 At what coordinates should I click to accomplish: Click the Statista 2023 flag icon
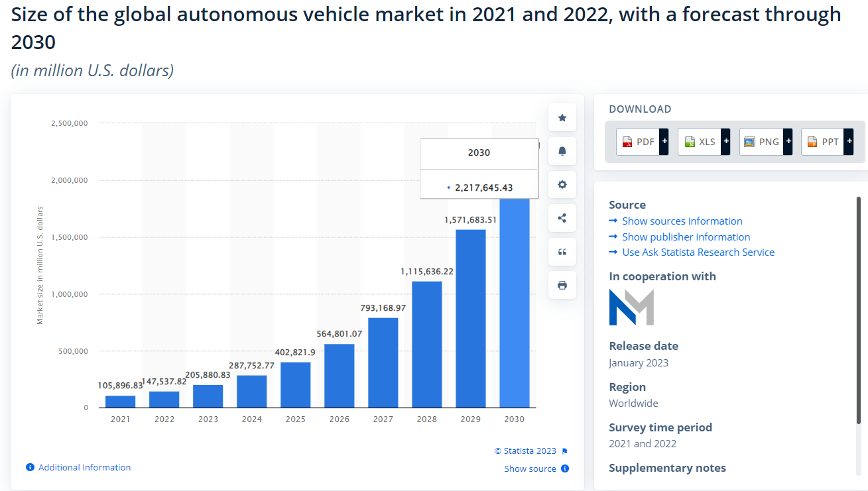(565, 451)
